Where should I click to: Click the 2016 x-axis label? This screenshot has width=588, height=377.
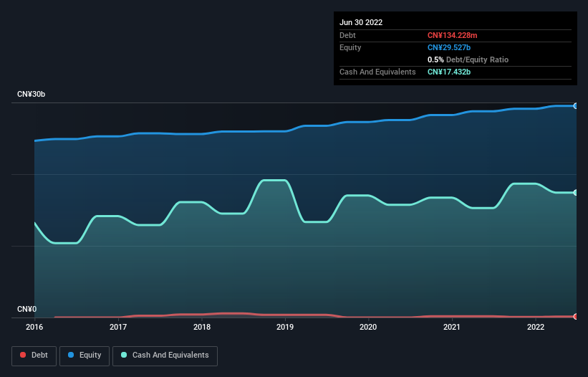34,327
